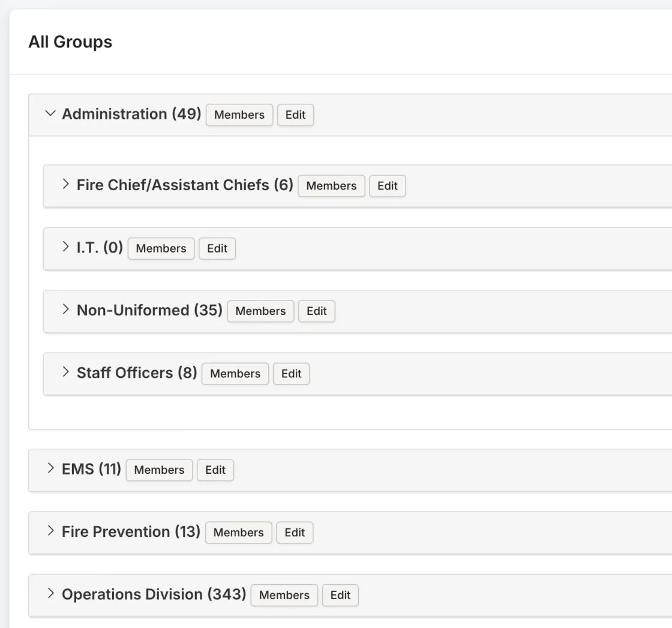Click the I.T. (0) group title
The height and width of the screenshot is (628, 672).
100,248
